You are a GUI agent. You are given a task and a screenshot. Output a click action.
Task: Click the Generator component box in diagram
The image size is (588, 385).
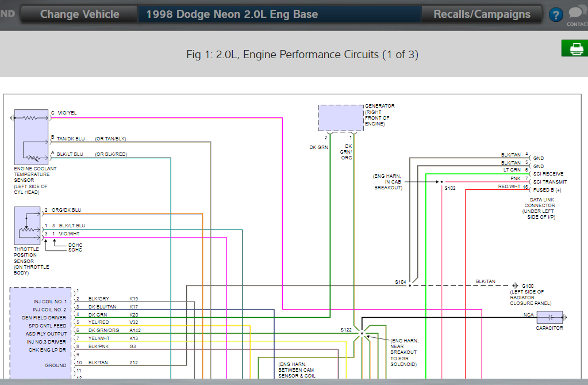[x=341, y=118]
